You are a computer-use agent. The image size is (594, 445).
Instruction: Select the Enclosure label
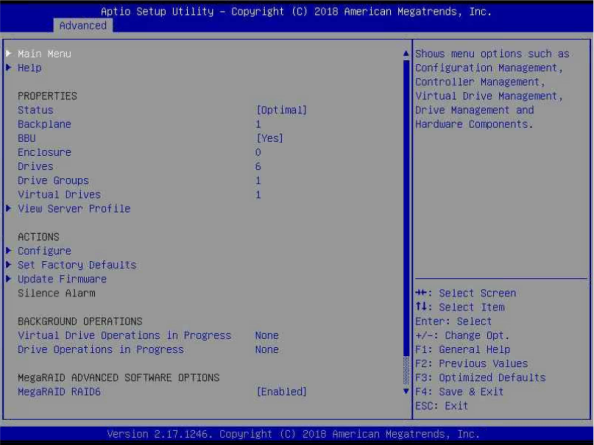[x=44, y=152]
